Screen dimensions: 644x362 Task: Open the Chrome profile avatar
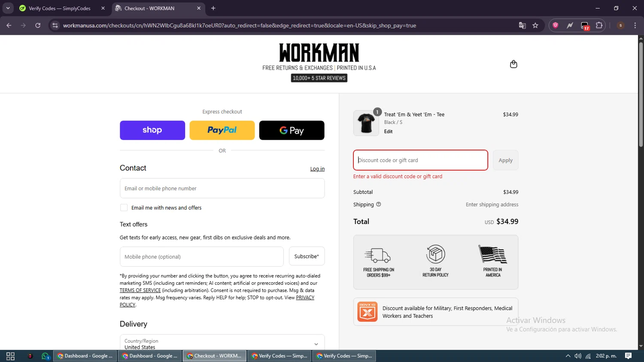tap(620, 25)
